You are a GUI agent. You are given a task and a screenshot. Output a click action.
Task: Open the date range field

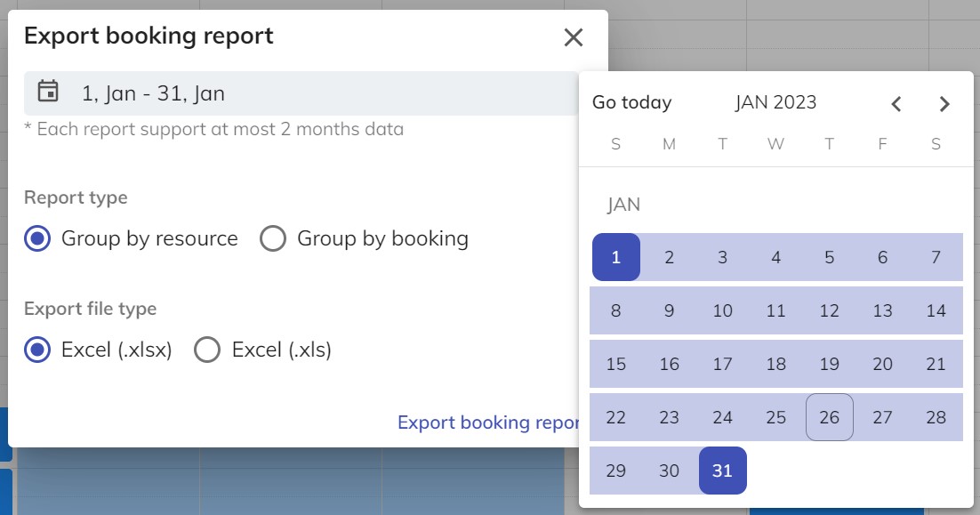pyautogui.click(x=302, y=93)
